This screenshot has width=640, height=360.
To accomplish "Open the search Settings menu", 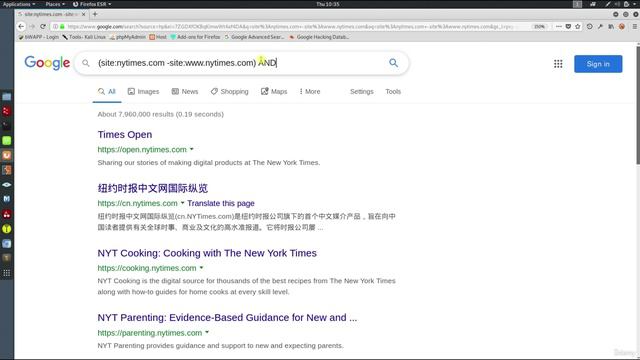I will pyautogui.click(x=362, y=91).
